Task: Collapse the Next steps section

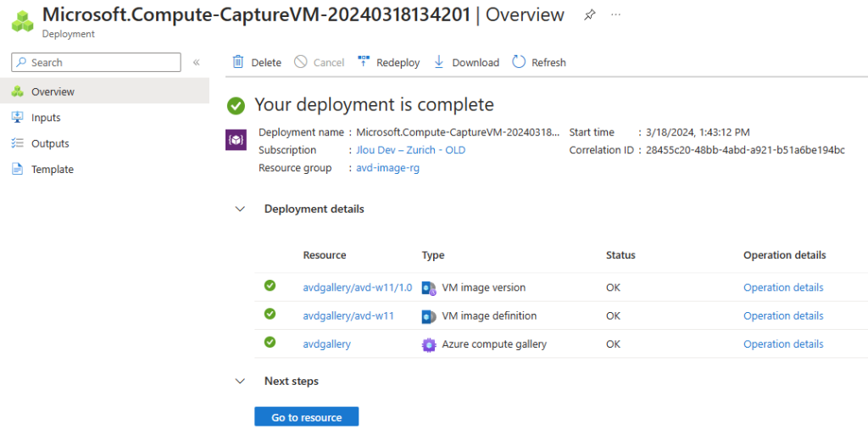Action: click(240, 382)
